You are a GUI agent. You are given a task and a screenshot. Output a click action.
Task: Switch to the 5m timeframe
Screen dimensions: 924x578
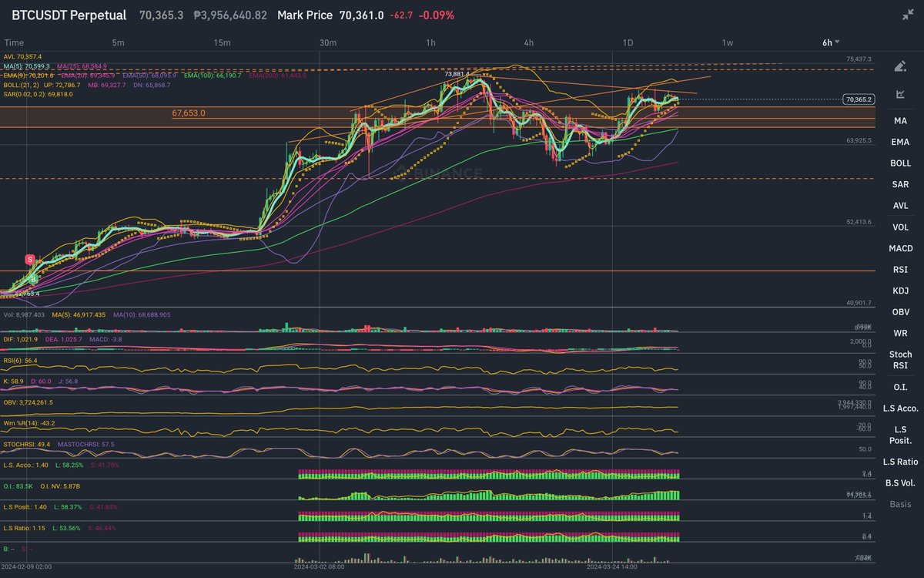click(x=118, y=43)
